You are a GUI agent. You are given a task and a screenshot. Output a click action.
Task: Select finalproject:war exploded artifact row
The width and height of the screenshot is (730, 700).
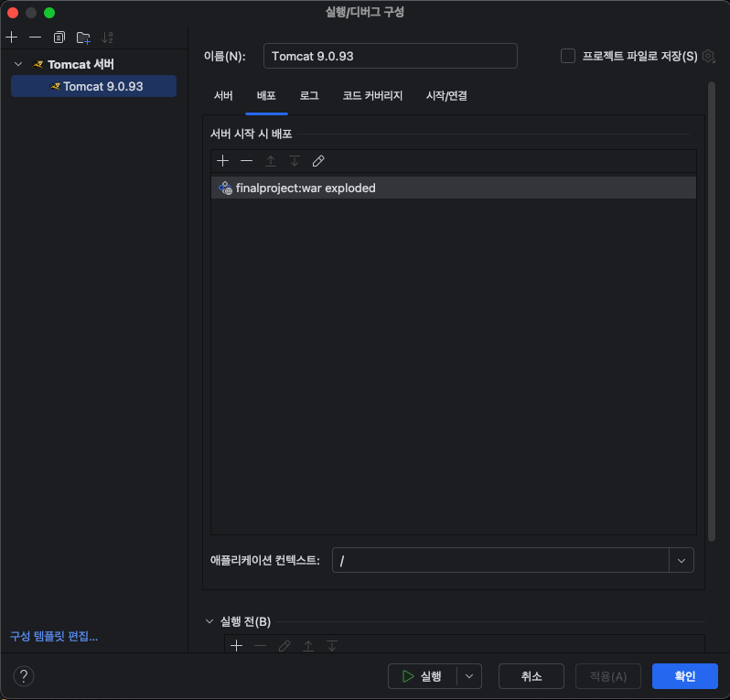pos(454,188)
